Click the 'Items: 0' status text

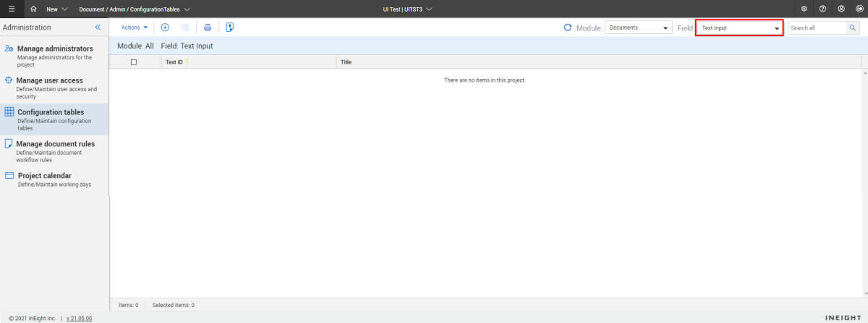point(127,305)
